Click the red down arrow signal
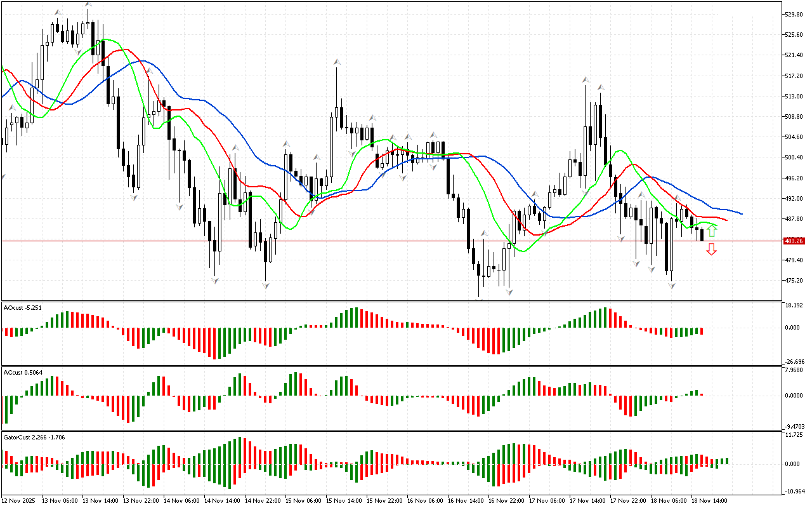 coord(712,249)
